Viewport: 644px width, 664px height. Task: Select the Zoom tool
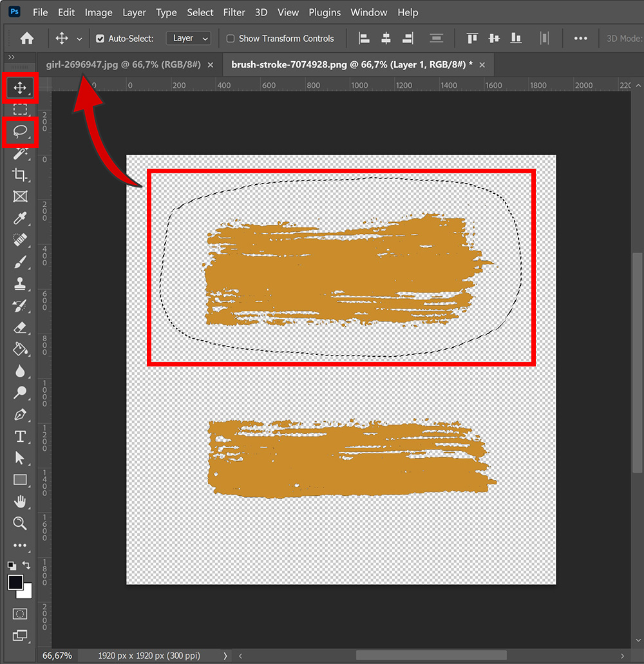[19, 523]
